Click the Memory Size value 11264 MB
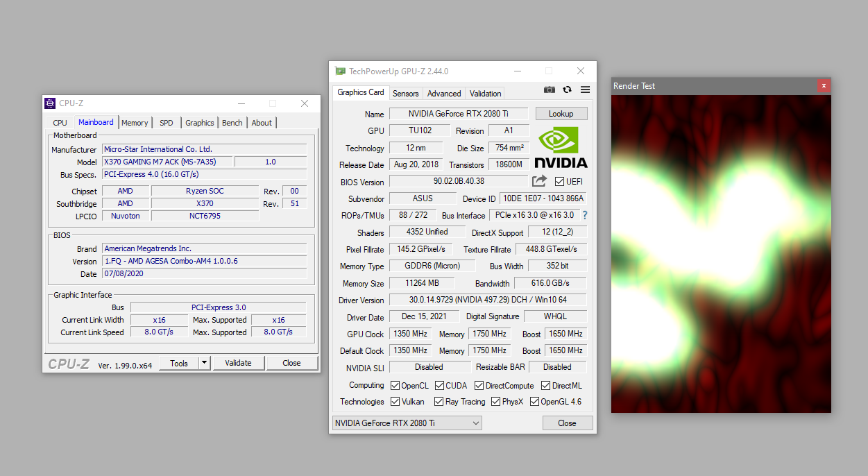 click(x=422, y=283)
